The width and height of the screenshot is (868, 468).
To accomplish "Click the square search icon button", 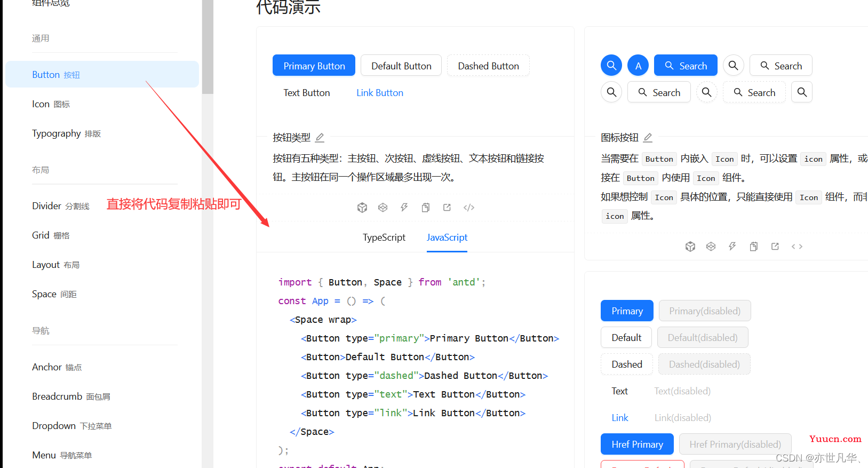I will (802, 92).
